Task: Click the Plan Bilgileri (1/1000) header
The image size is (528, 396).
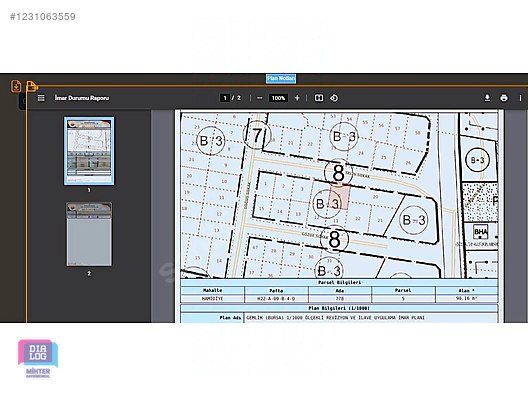Action: pyautogui.click(x=339, y=308)
